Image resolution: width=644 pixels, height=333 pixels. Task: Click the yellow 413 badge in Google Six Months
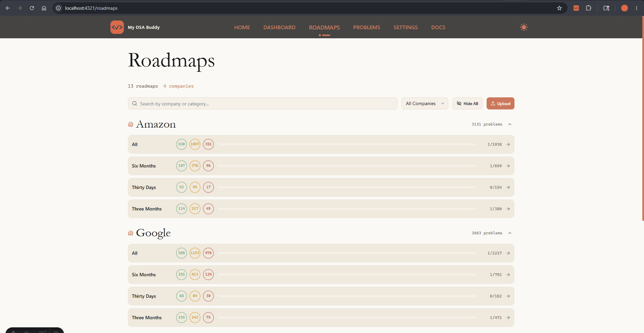coord(195,275)
